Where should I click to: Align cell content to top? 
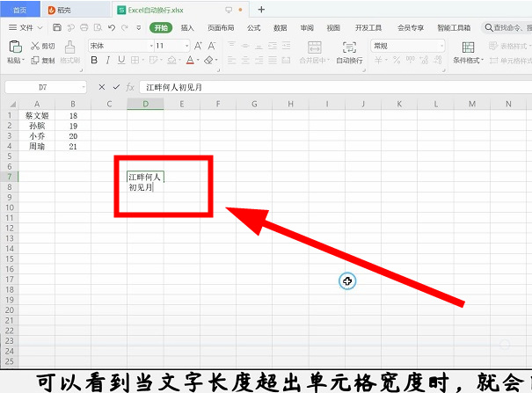click(x=231, y=46)
